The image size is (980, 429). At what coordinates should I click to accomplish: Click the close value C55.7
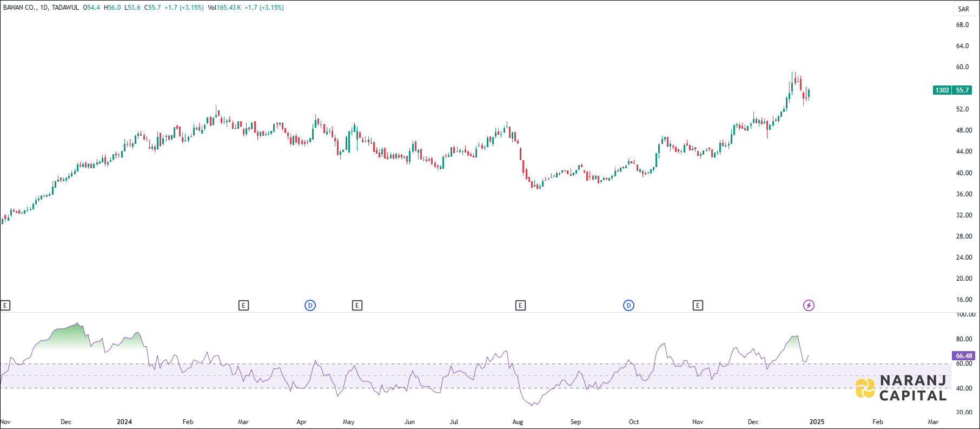coord(153,8)
